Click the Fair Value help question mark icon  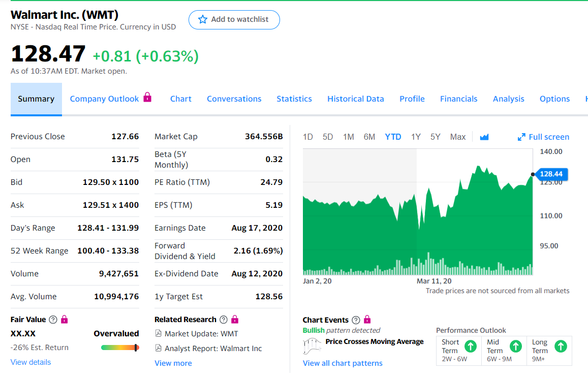pos(53,320)
